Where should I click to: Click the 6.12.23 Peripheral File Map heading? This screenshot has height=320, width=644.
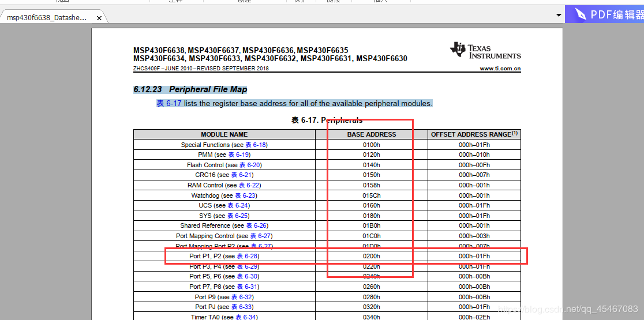190,89
